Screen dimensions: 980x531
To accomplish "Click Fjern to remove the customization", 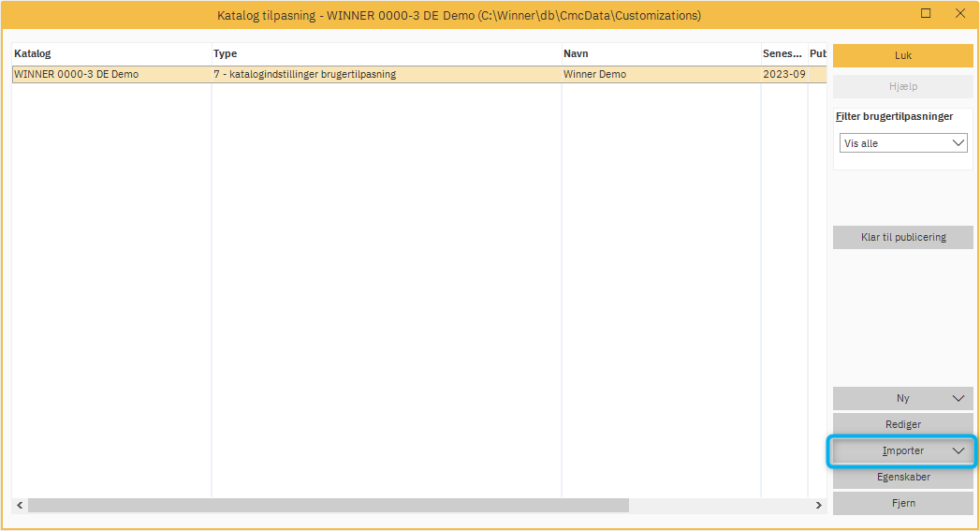I will 902,503.
